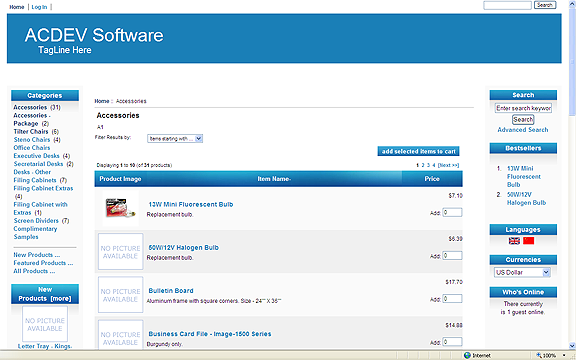
Task: Click the Internet zone globe icon in status bar
Action: 467,355
